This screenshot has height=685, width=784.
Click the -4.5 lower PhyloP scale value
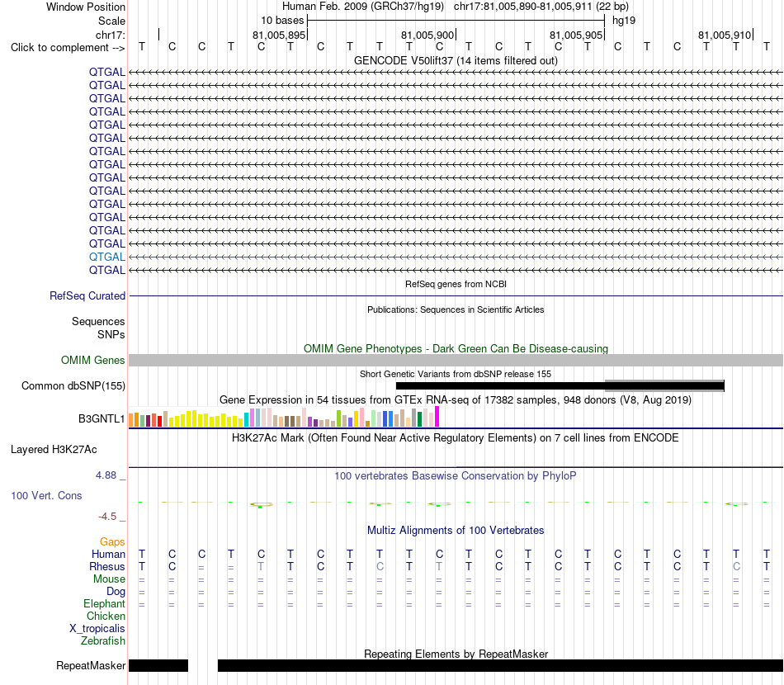(107, 517)
